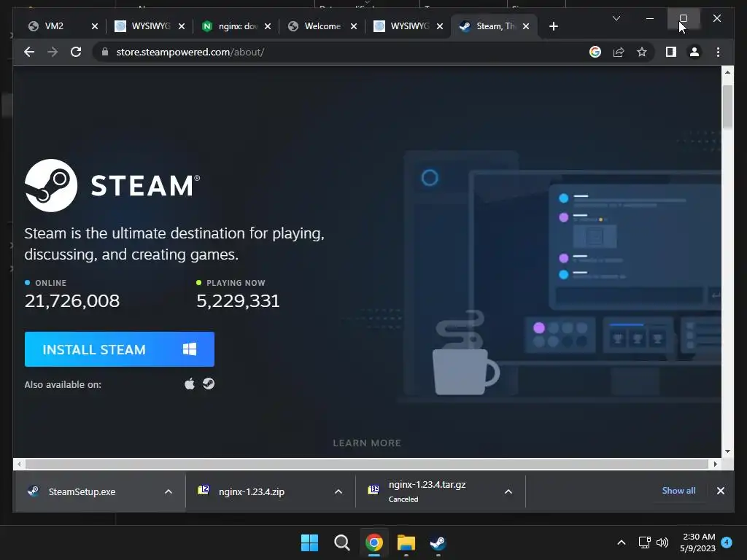
Task: Open File Explorer from taskbar
Action: (x=406, y=542)
